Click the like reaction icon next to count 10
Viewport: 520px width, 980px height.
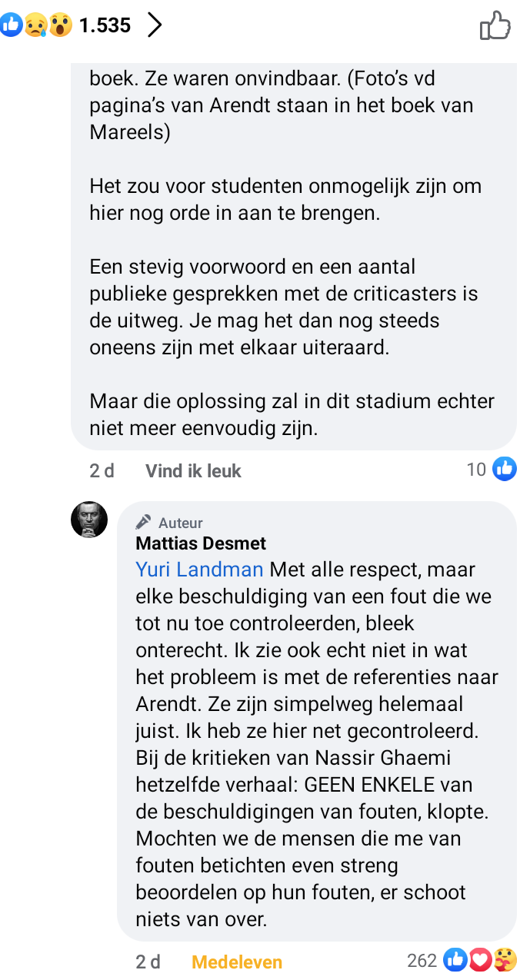[x=505, y=469]
